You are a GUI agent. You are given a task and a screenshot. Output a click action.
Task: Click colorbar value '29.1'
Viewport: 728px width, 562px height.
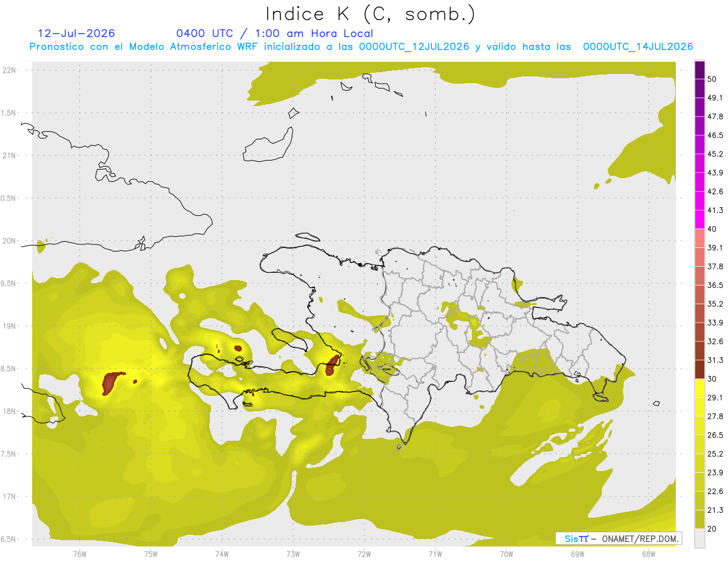715,398
